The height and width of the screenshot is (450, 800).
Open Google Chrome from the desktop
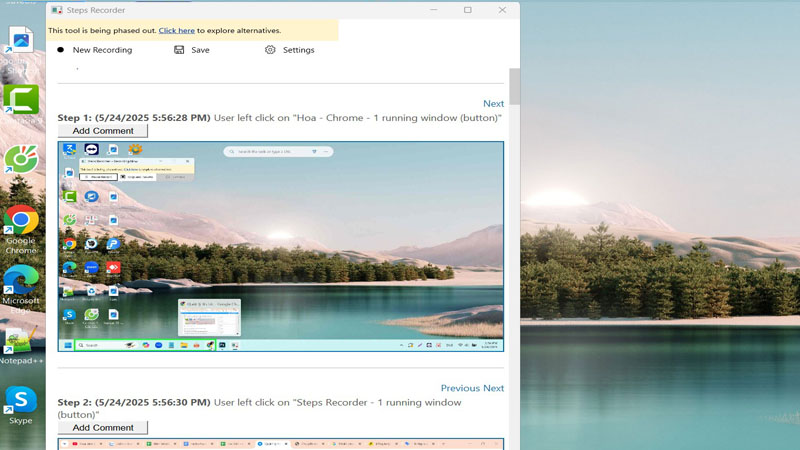(x=21, y=220)
